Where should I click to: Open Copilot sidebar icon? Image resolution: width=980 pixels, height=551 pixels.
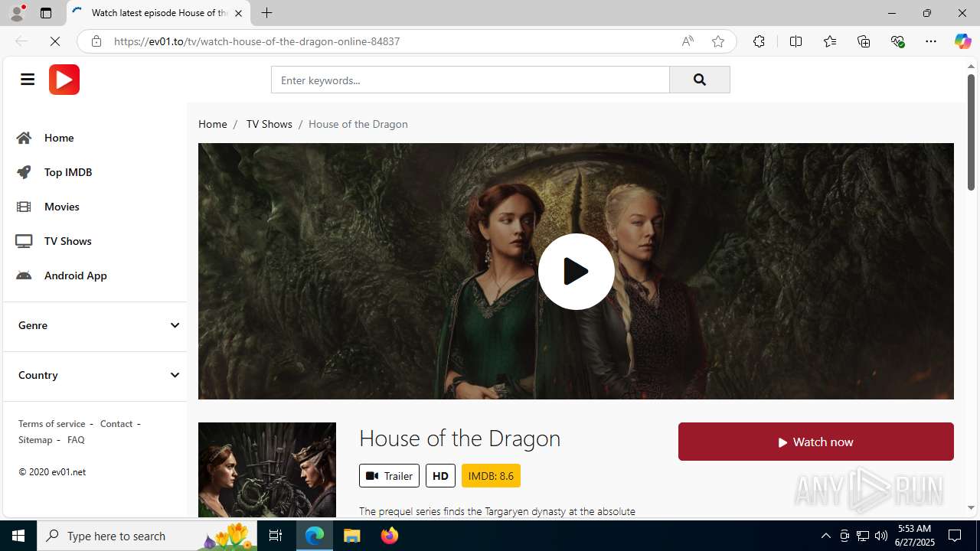(962, 41)
